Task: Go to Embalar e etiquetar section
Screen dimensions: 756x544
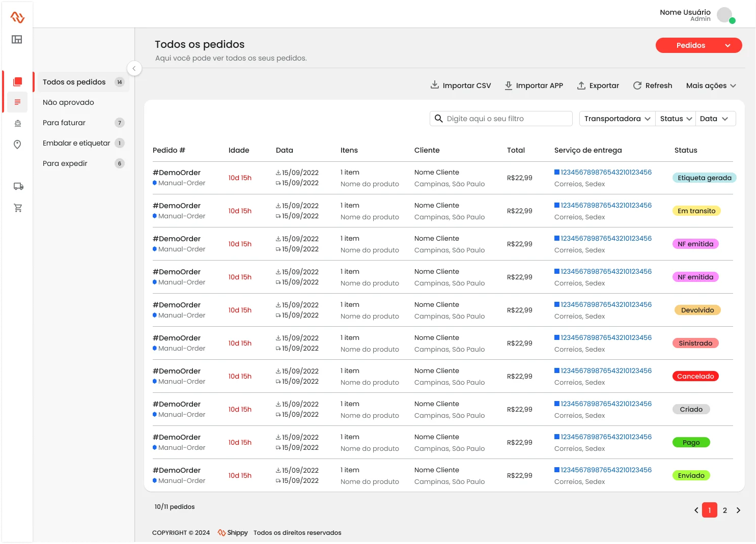Action: pos(76,143)
